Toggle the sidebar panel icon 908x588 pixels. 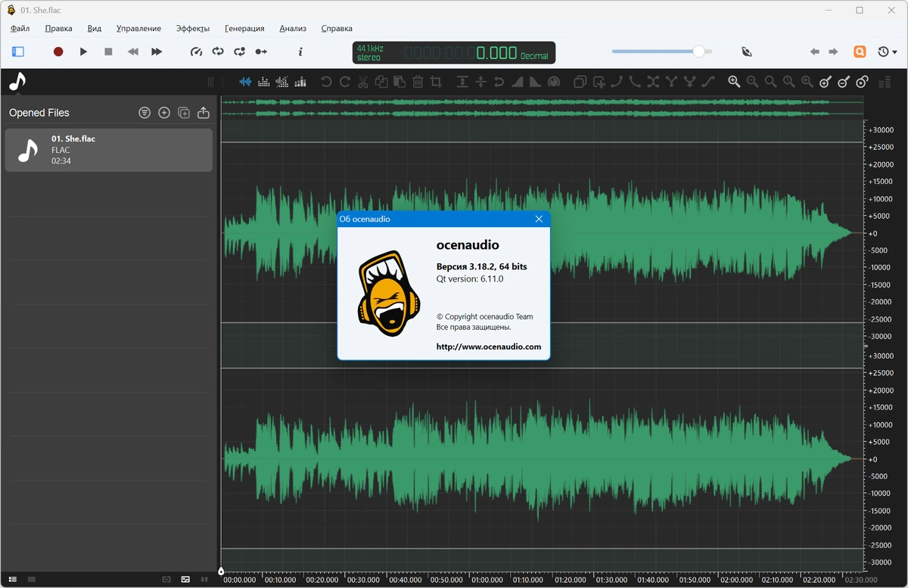pyautogui.click(x=18, y=51)
